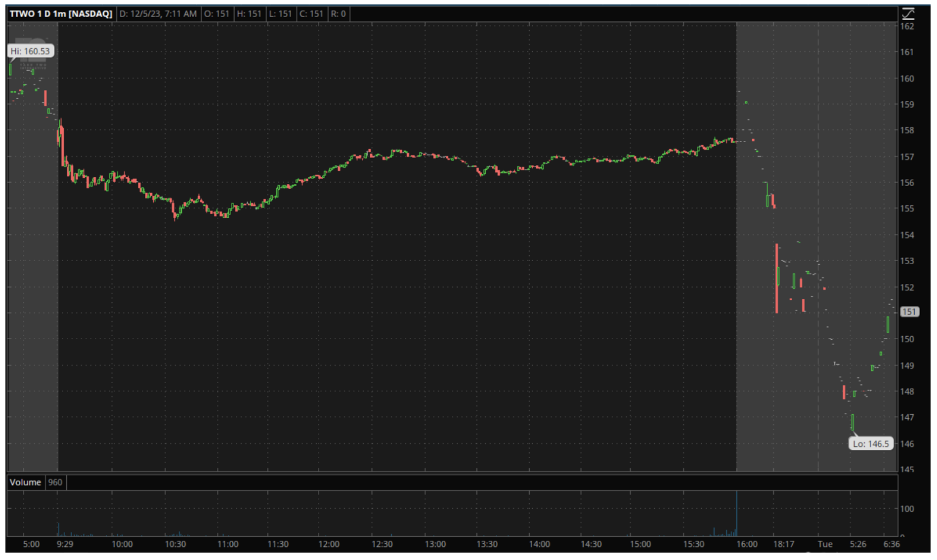The image size is (937, 560).
Task: Select the 13:30 time axis label
Action: (487, 544)
